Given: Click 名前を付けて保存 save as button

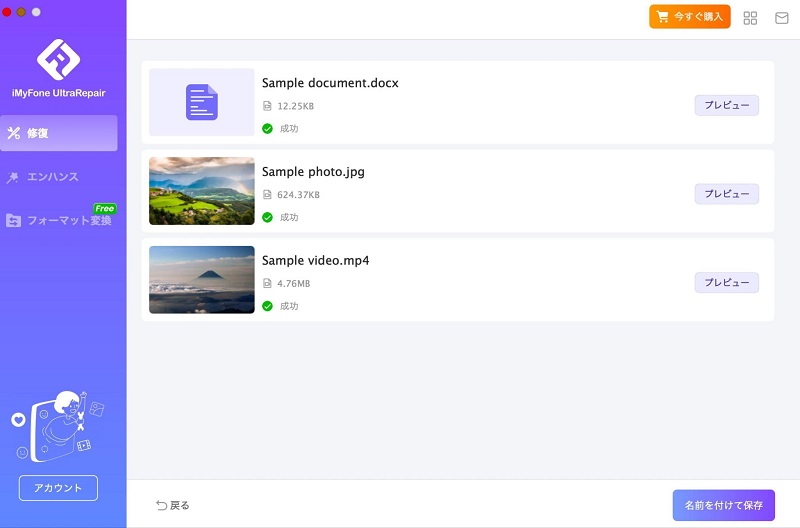Looking at the screenshot, I should click(x=723, y=505).
